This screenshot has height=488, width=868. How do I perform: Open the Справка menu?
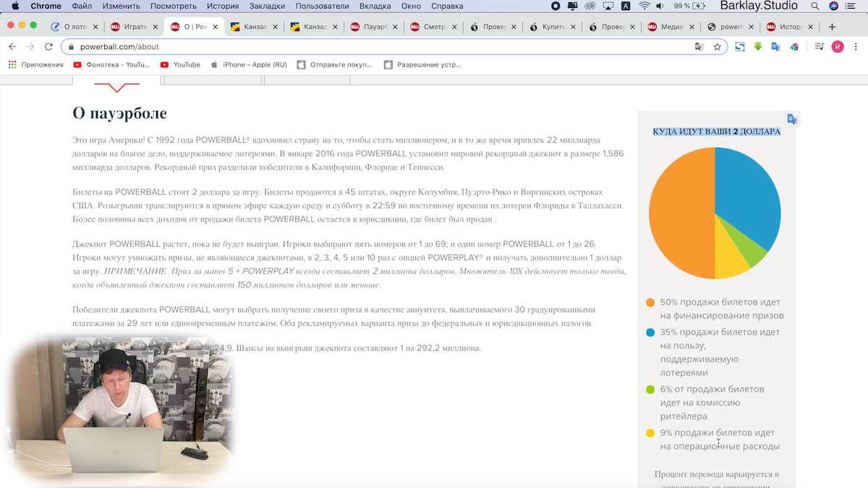[447, 6]
